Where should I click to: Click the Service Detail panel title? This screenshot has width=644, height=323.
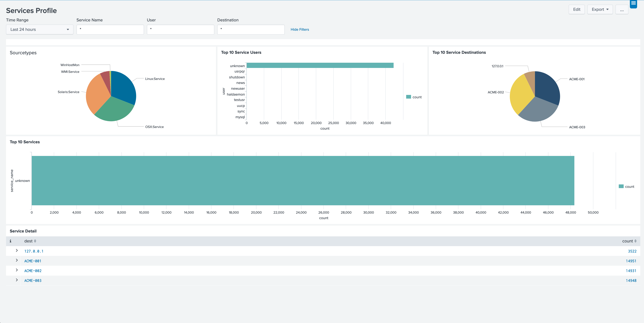[23, 231]
